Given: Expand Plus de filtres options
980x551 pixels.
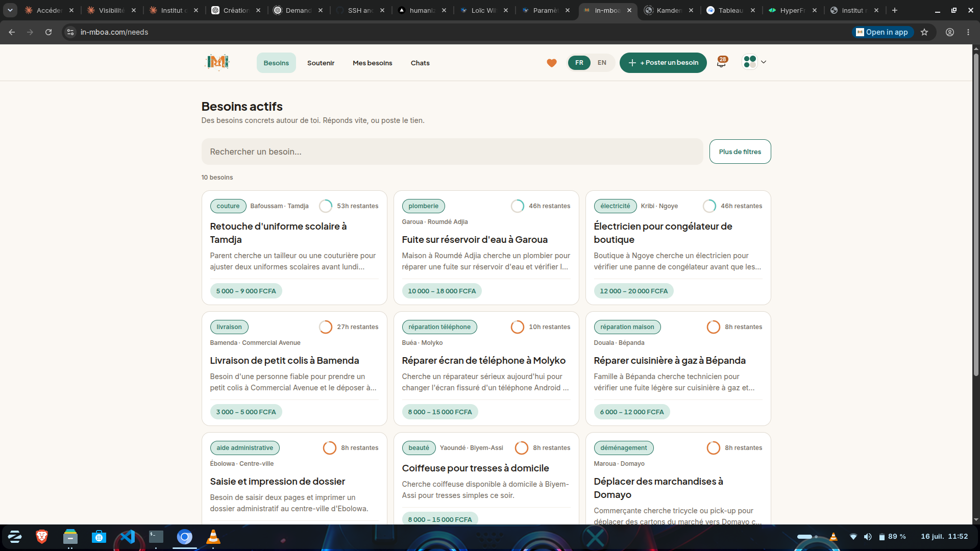Looking at the screenshot, I should (x=740, y=152).
